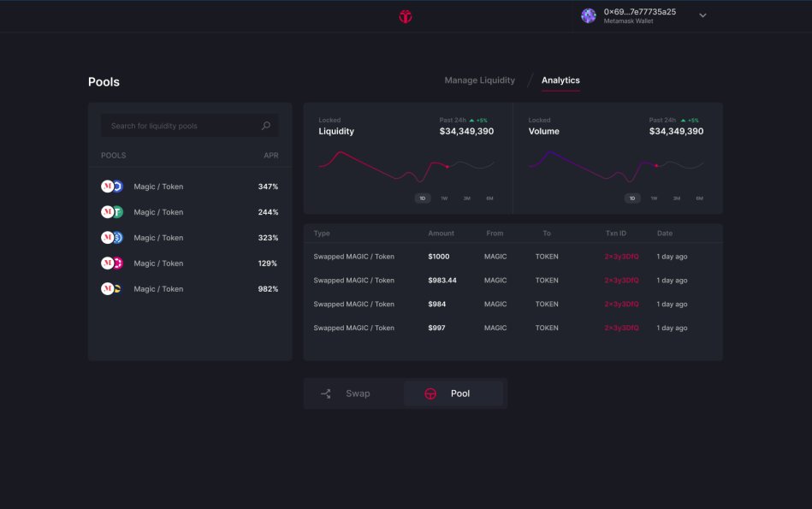
Task: Click Liquidity +5% change indicator
Action: point(478,120)
